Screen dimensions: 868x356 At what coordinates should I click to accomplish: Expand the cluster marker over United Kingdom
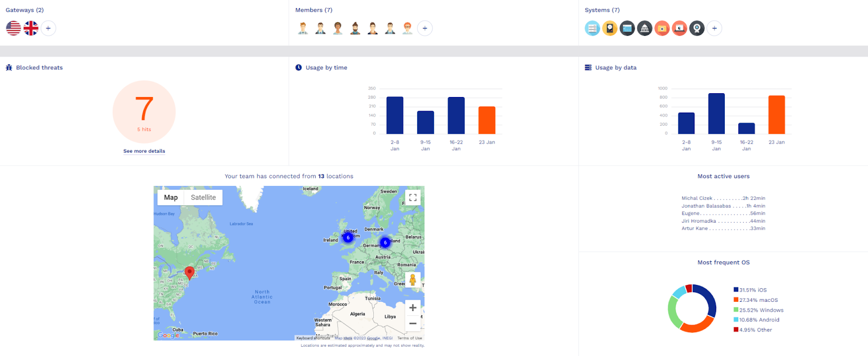[348, 237]
